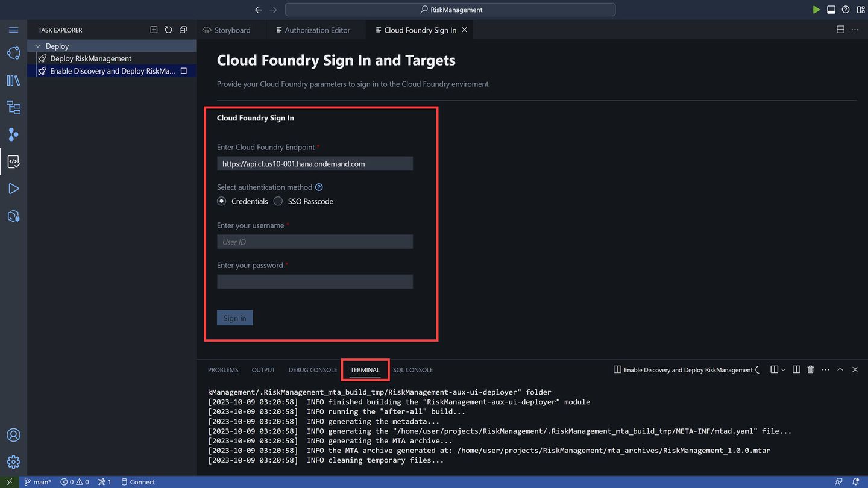Refresh the Task Explorer list
868x488 pixels.
(169, 30)
